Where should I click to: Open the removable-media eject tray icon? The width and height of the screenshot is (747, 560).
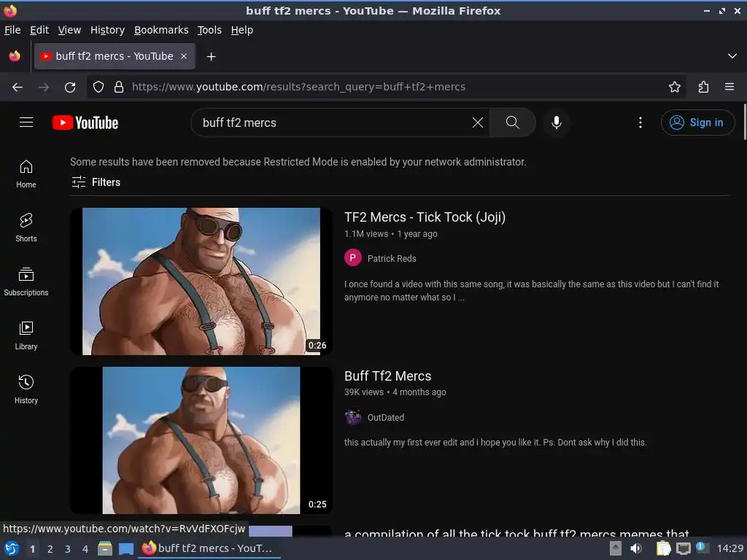point(615,548)
